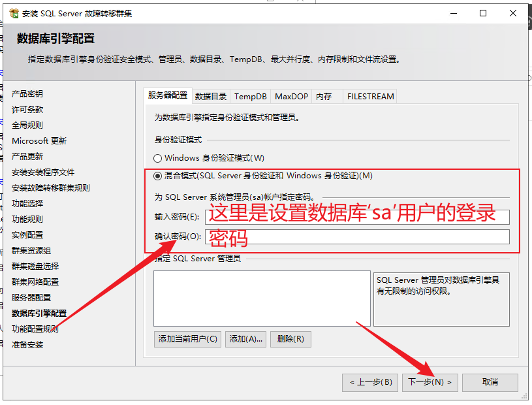Select 数据库引擎配置 step in sidebar
Viewport: 532px width, 405px height.
[39, 314]
